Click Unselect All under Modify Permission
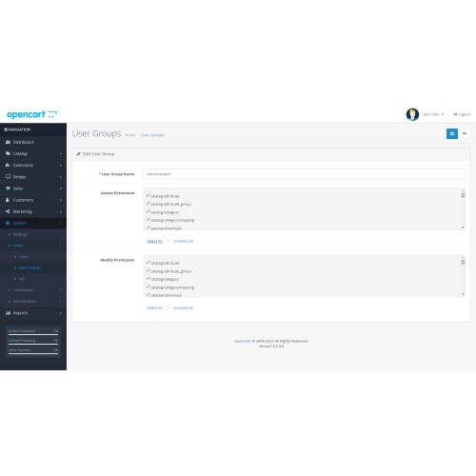Screen dimensions: 476x476 pyautogui.click(x=183, y=307)
